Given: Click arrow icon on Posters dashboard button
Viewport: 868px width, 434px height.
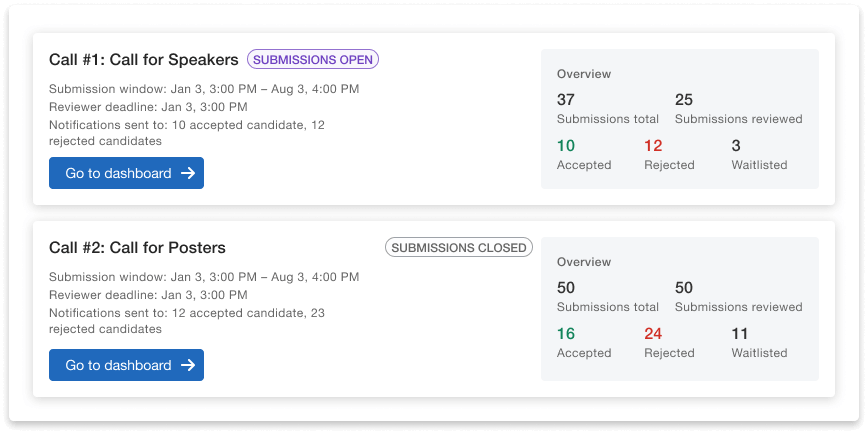Looking at the screenshot, I should (188, 365).
